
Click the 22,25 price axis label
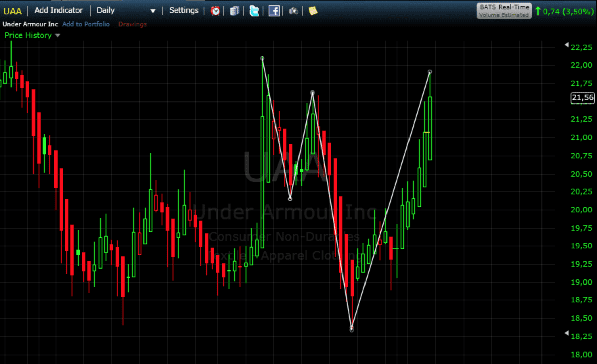coord(581,47)
